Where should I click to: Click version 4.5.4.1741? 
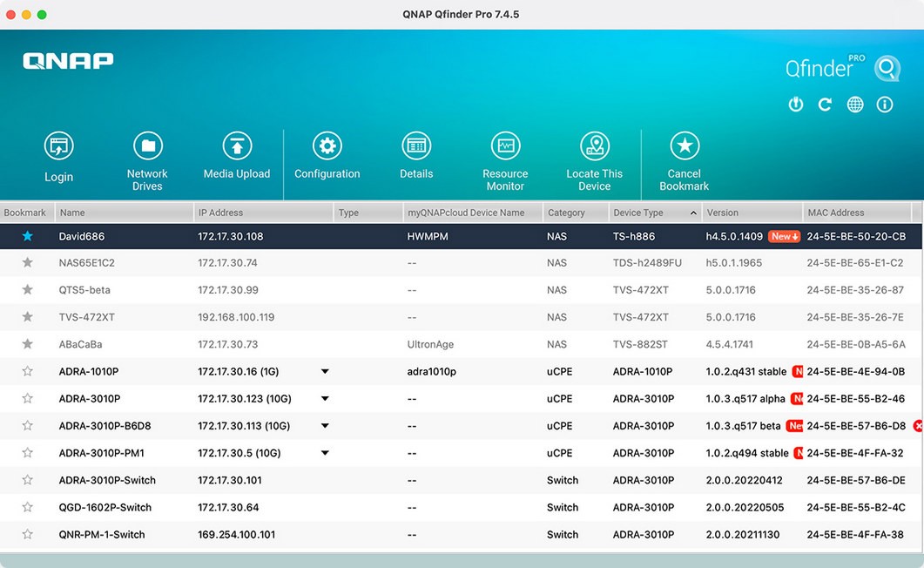click(x=730, y=344)
